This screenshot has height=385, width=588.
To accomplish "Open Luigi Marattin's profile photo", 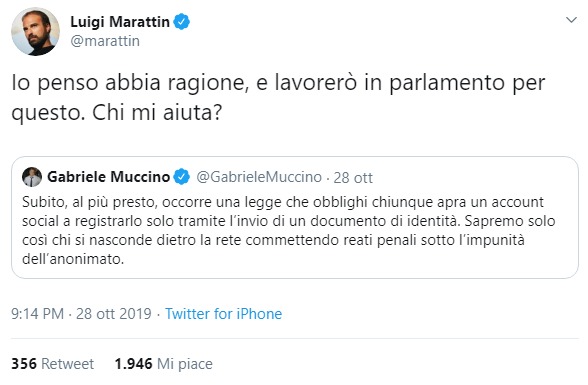I will [x=35, y=31].
